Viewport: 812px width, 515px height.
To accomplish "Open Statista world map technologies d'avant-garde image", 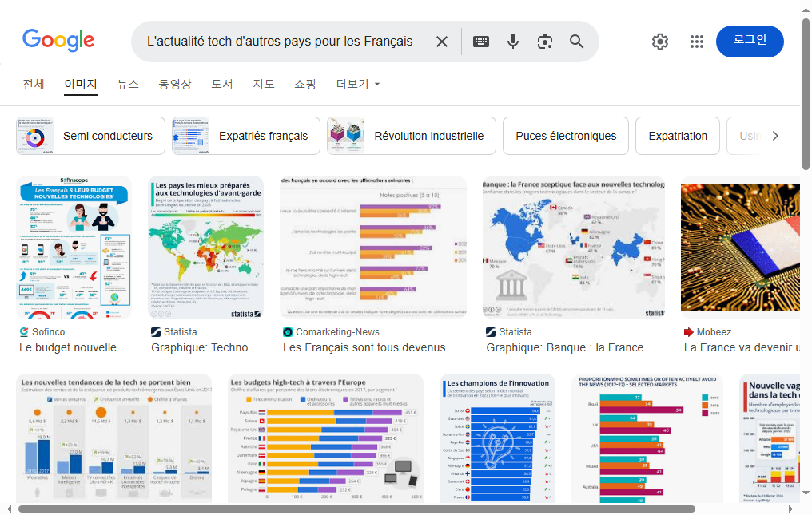I will pos(206,248).
